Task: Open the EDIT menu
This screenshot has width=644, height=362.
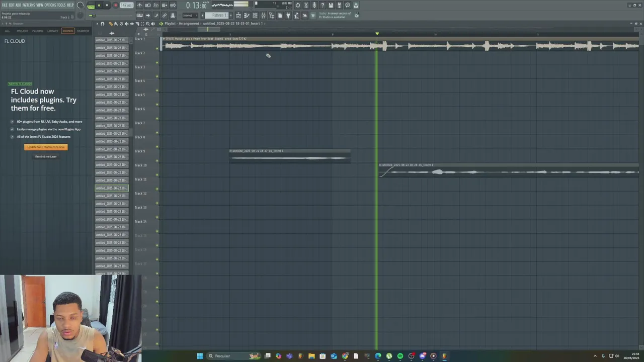Action: [x=12, y=5]
